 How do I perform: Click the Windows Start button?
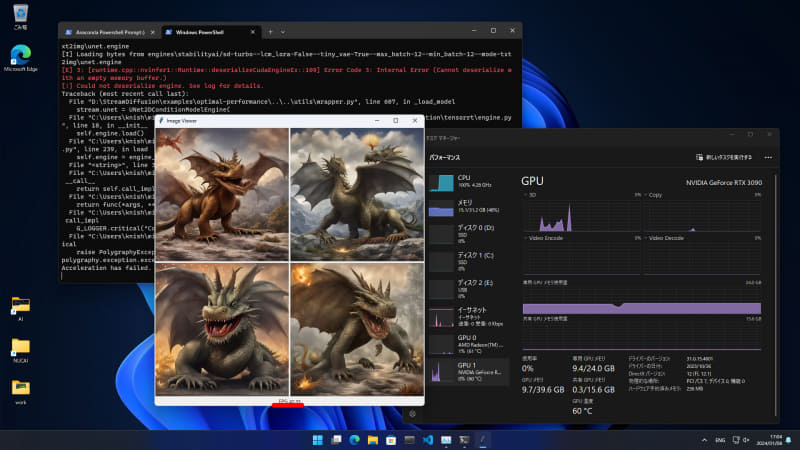point(319,439)
